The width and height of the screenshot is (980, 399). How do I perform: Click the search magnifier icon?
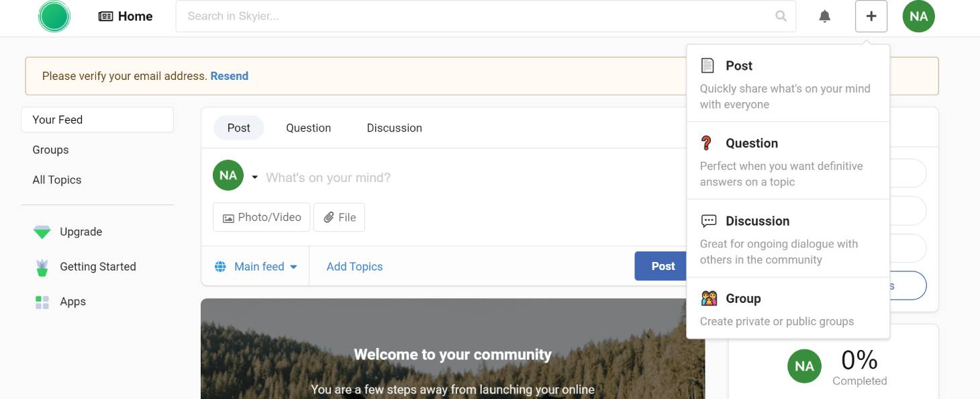781,16
